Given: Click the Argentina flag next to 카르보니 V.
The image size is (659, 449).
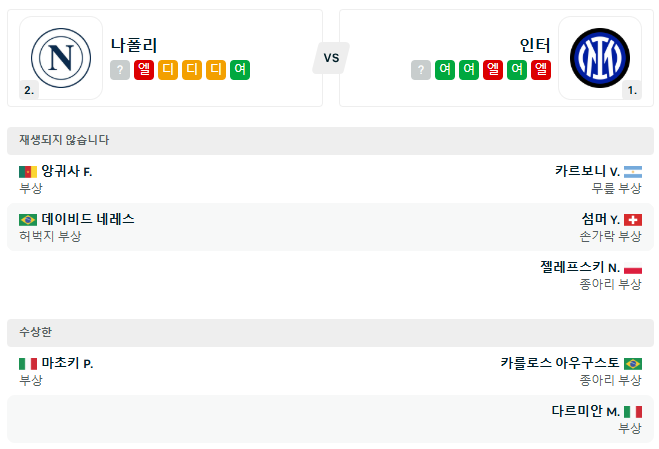Looking at the screenshot, I should pos(633,172).
